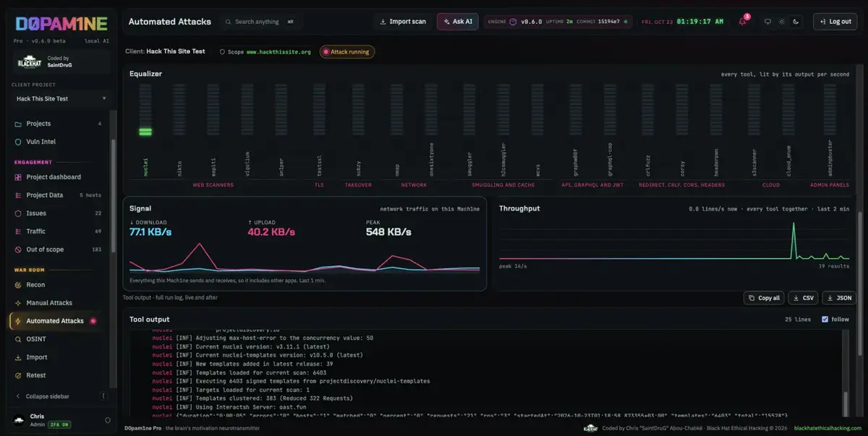
Task: Click the 548 KB/s peak value
Action: (388, 232)
